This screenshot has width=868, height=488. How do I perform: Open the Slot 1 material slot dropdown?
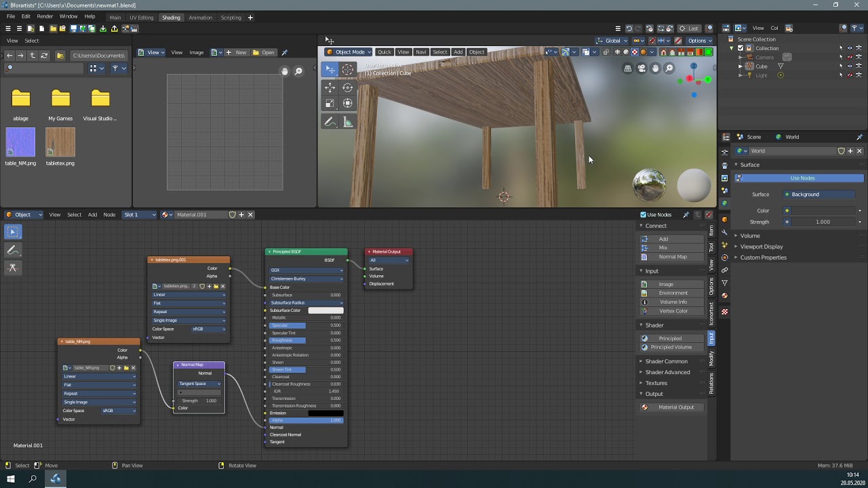[139, 215]
